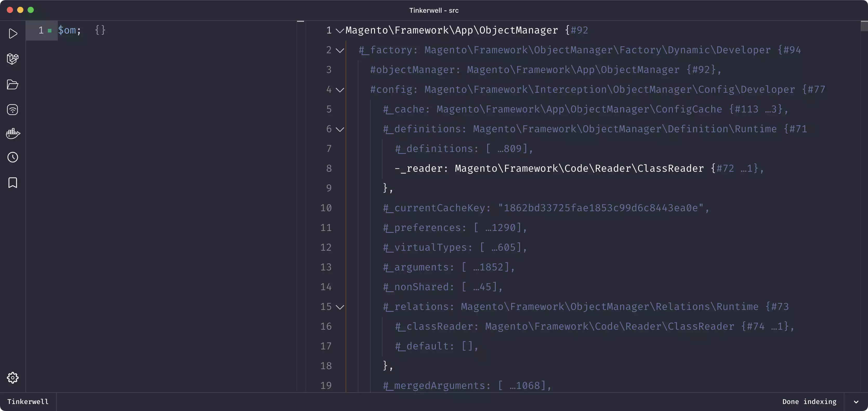Viewport: 868px width, 411px height.
Task: Open settings gear icon
Action: pyautogui.click(x=13, y=378)
